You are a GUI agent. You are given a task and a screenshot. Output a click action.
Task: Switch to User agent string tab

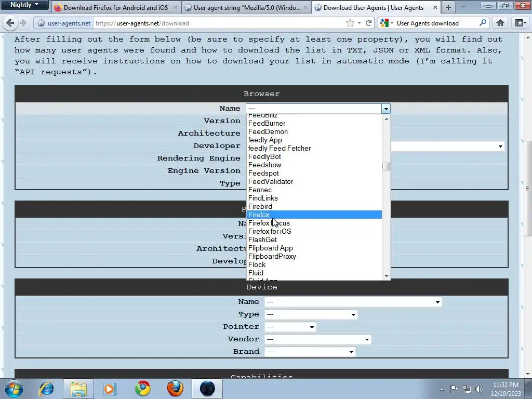coord(246,7)
